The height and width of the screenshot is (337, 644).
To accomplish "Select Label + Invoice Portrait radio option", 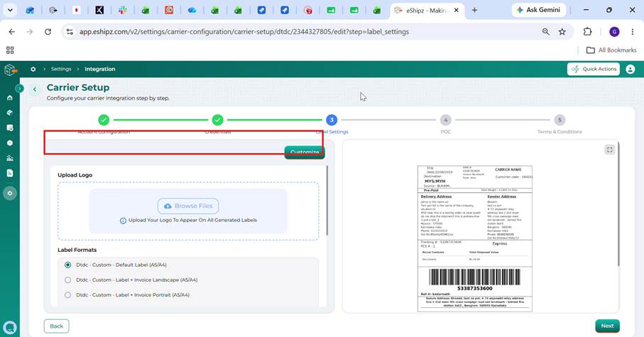I will pos(67,294).
